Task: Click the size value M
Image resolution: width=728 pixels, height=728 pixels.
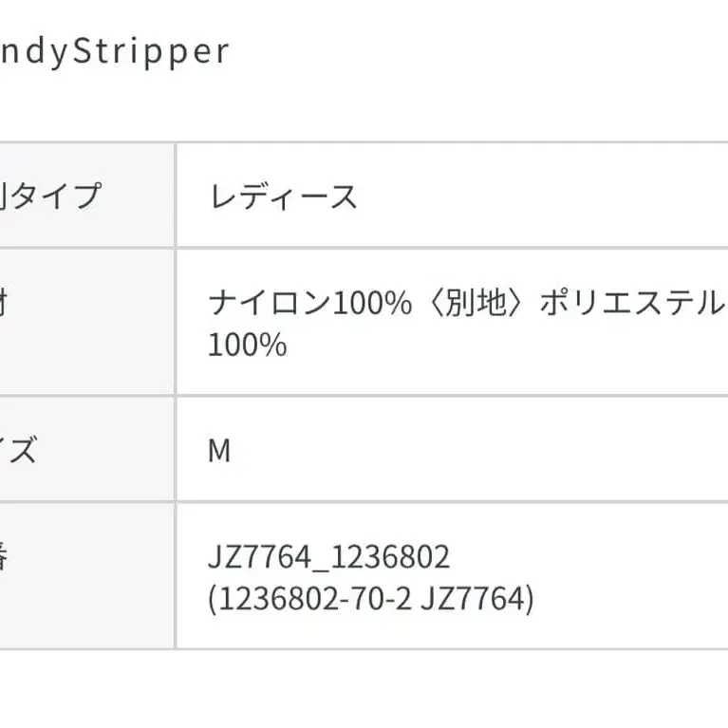Action: coord(219,450)
